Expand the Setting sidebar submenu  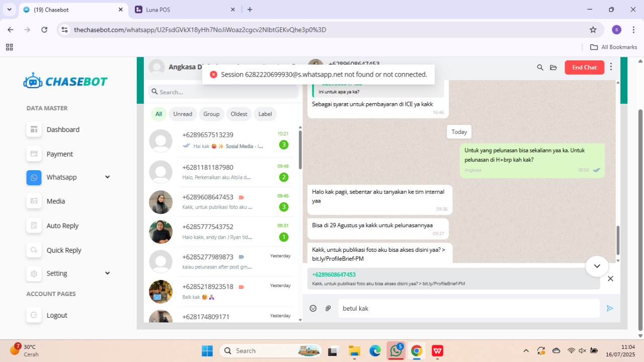[x=107, y=273]
